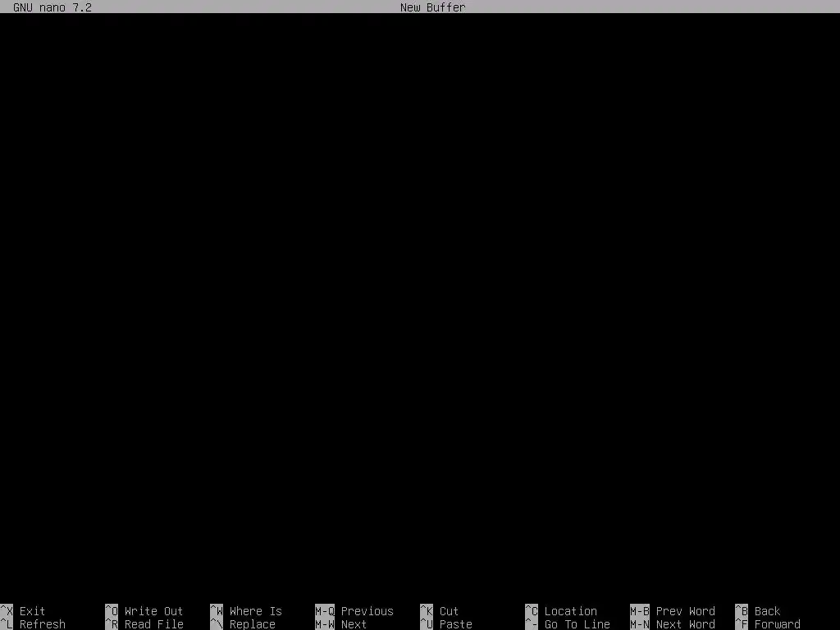Click the ^X Exit shortcut
Screen dimensions: 840x630
point(23,611)
